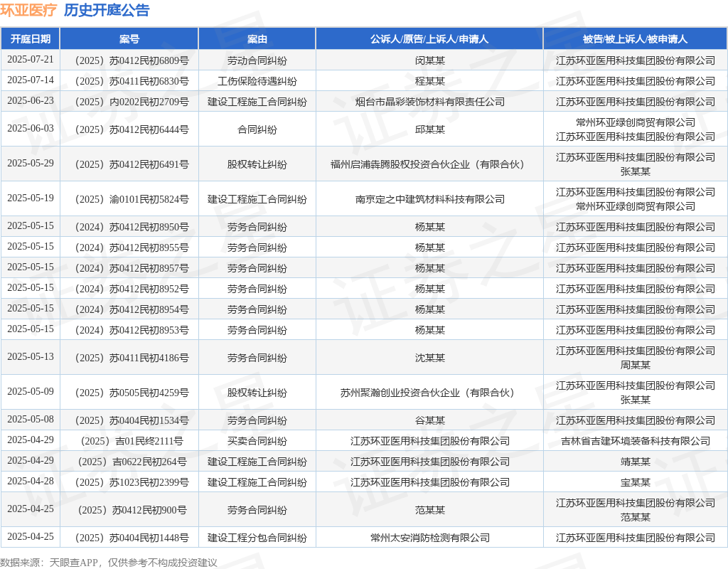Screen dimensions: 728x569
Task: Click plaintiff name 范某某
Action: (x=429, y=510)
